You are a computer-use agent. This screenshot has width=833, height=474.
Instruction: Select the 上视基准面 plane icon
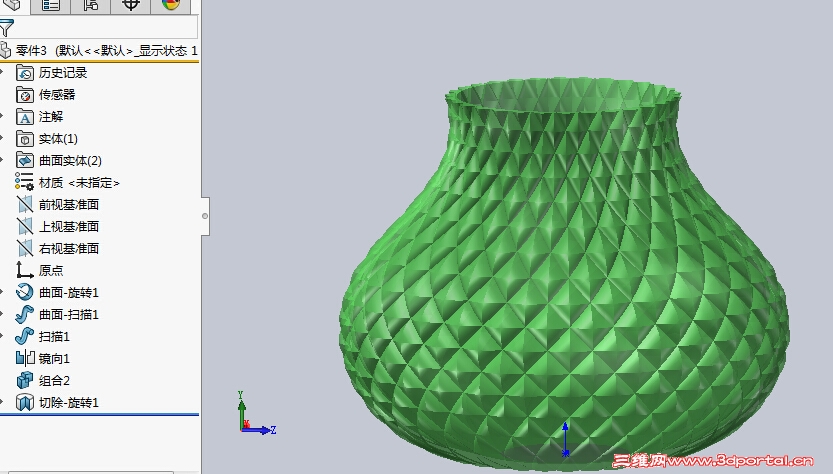[25, 226]
